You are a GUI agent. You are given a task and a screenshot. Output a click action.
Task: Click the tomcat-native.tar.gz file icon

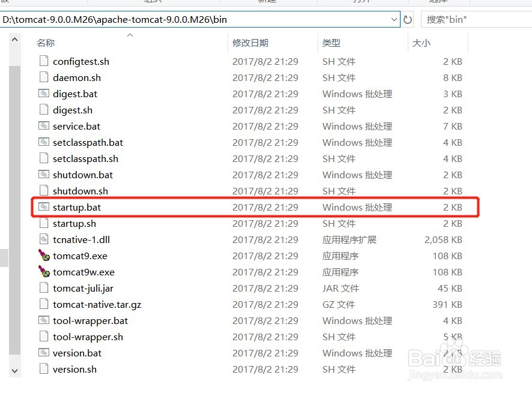(44, 304)
